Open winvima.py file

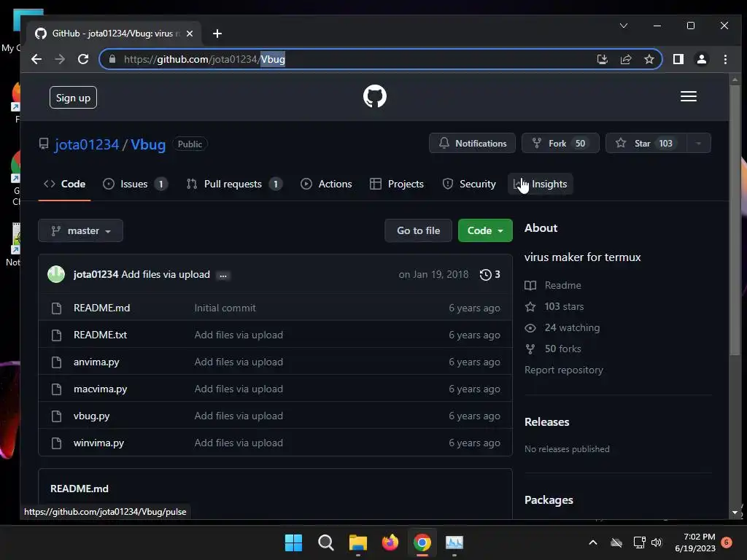[98, 443]
